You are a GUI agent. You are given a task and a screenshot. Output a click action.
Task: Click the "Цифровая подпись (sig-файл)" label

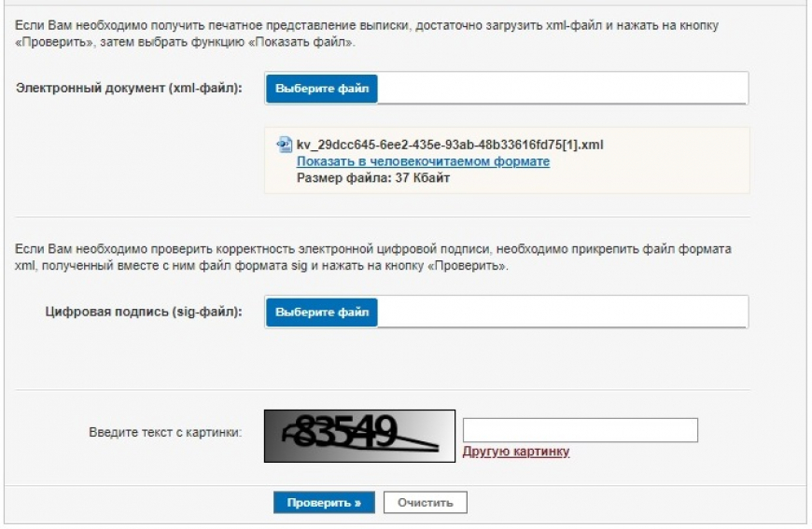click(x=144, y=312)
